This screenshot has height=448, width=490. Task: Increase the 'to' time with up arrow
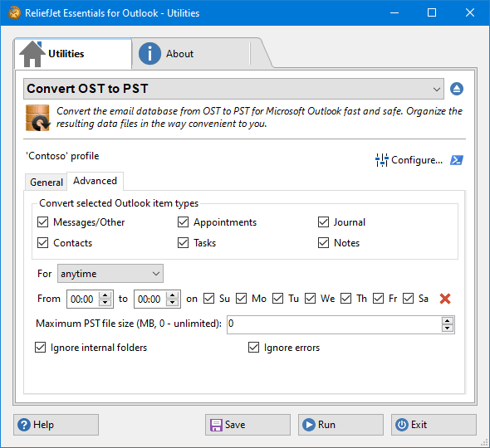173,295
